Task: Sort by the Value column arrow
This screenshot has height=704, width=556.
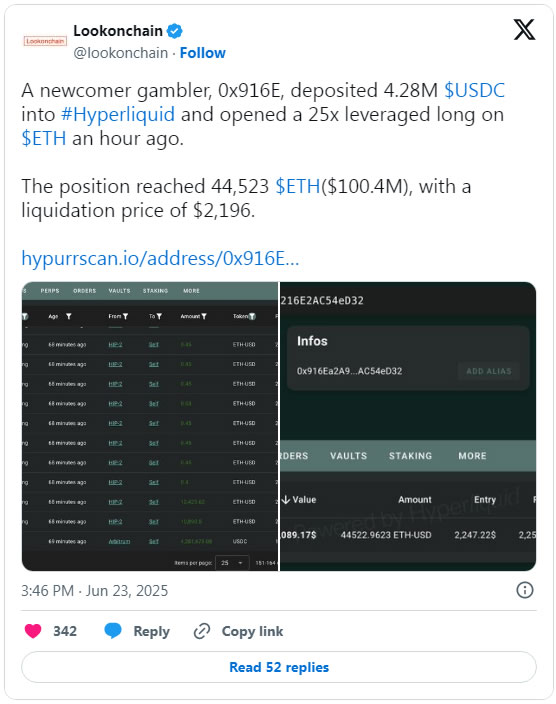Action: tap(286, 499)
